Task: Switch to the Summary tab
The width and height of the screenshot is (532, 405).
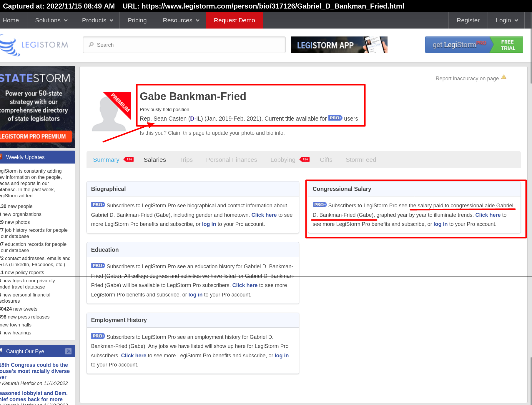Action: [106, 160]
